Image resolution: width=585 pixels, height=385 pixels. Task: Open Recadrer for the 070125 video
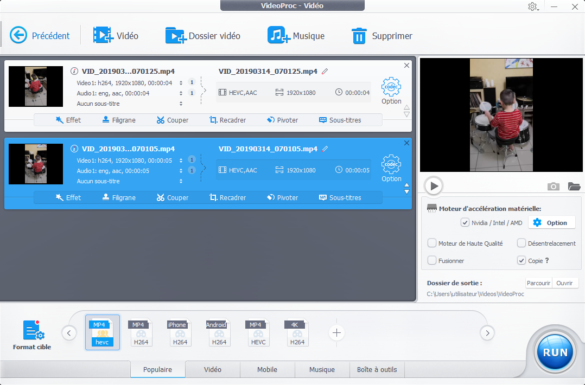click(x=228, y=120)
